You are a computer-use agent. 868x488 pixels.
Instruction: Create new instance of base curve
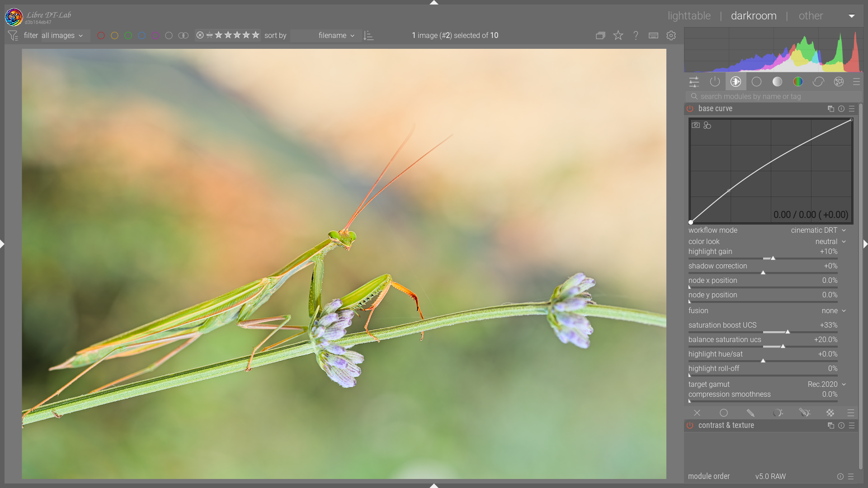[830, 109]
